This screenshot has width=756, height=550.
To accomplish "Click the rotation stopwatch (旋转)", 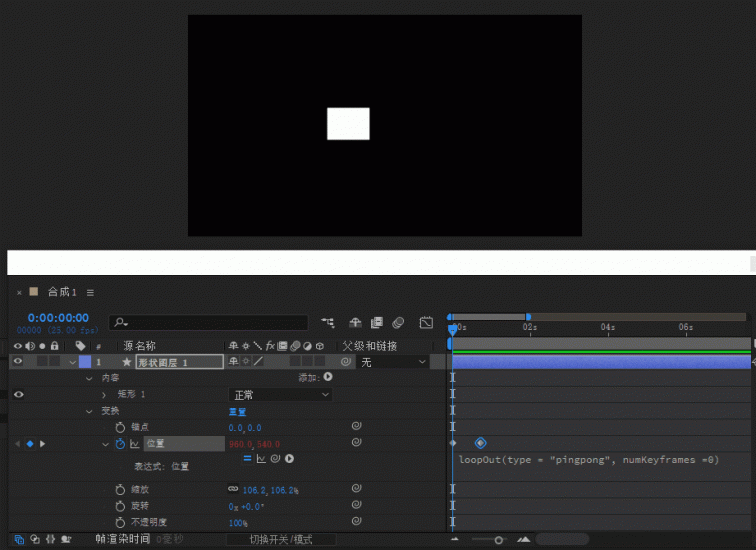I will pos(120,506).
